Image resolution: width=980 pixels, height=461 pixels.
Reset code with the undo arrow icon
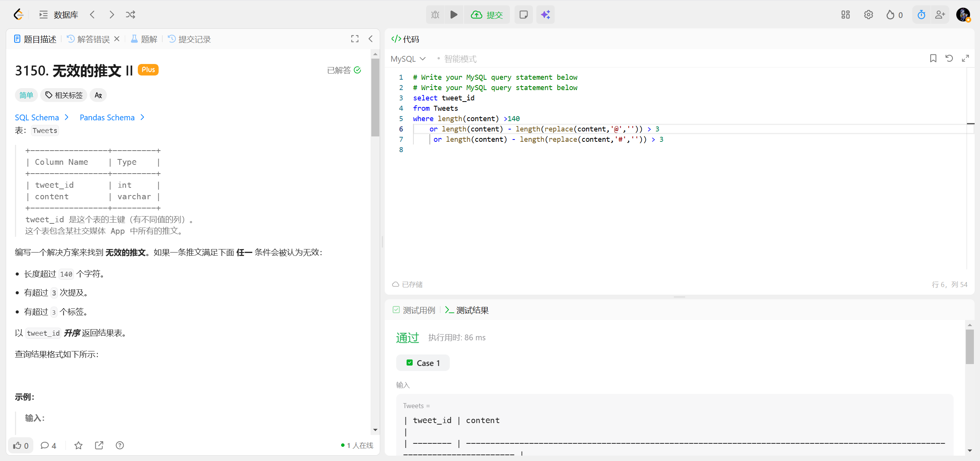pos(949,58)
